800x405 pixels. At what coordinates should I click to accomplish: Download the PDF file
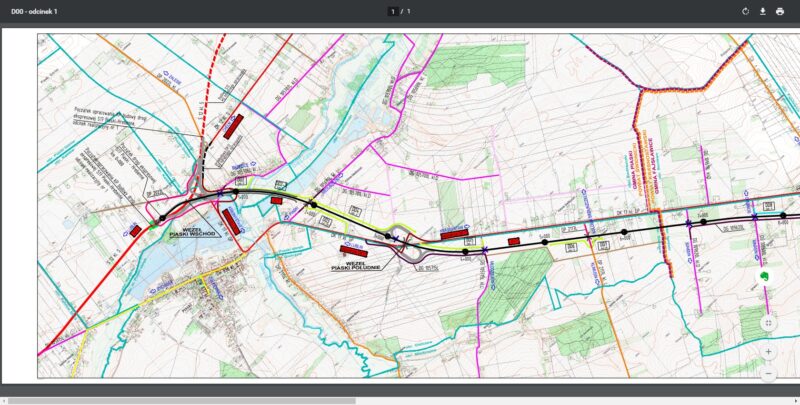pyautogui.click(x=762, y=11)
